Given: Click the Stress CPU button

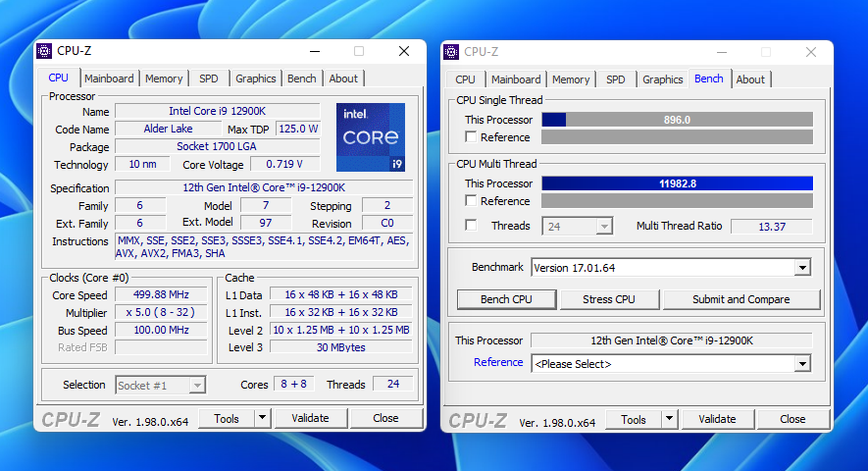Looking at the screenshot, I should (608, 299).
